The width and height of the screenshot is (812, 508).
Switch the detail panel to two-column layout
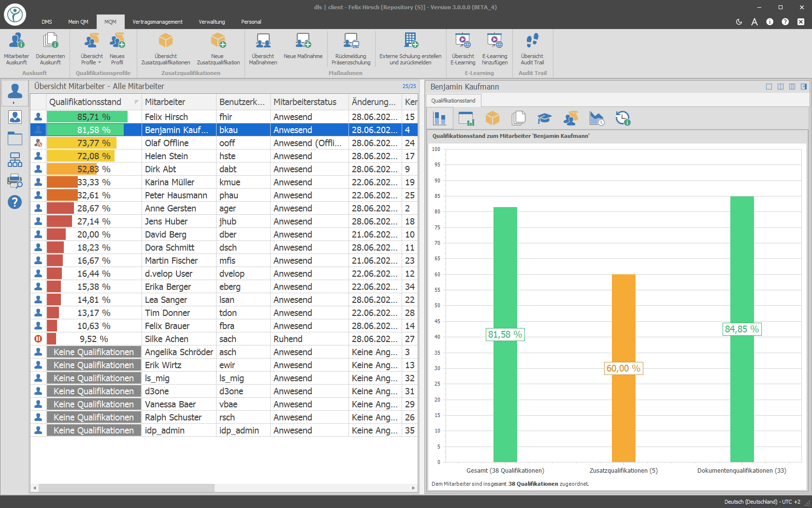point(781,87)
